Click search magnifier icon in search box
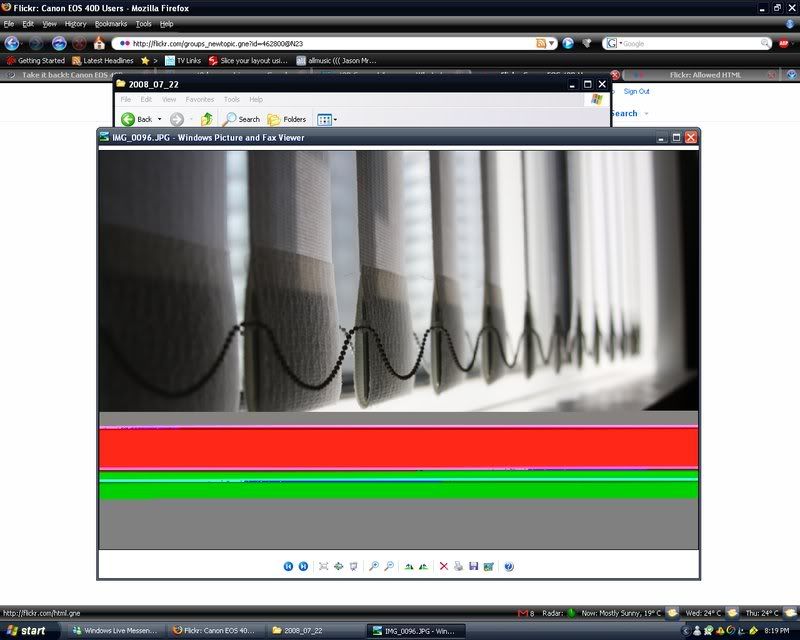The width and height of the screenshot is (800, 640). coord(765,43)
